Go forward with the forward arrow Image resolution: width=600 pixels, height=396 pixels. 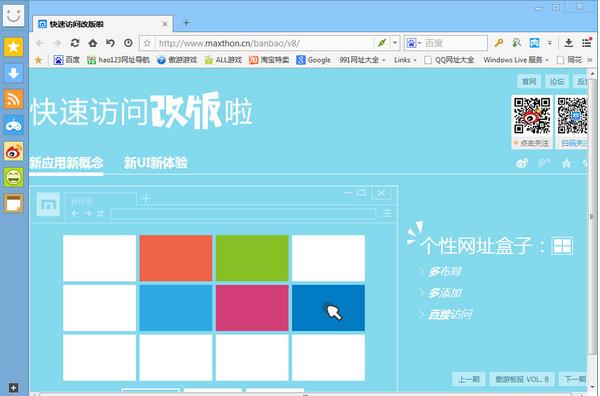[57, 43]
